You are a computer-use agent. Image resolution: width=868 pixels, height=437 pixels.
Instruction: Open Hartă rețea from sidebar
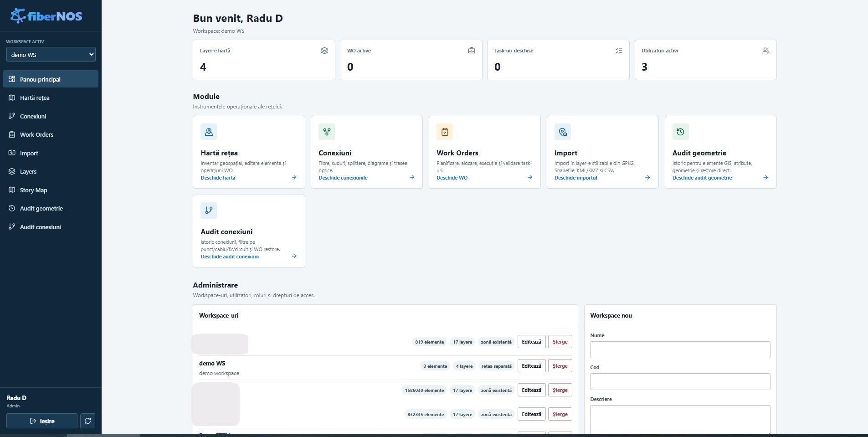[51, 98]
